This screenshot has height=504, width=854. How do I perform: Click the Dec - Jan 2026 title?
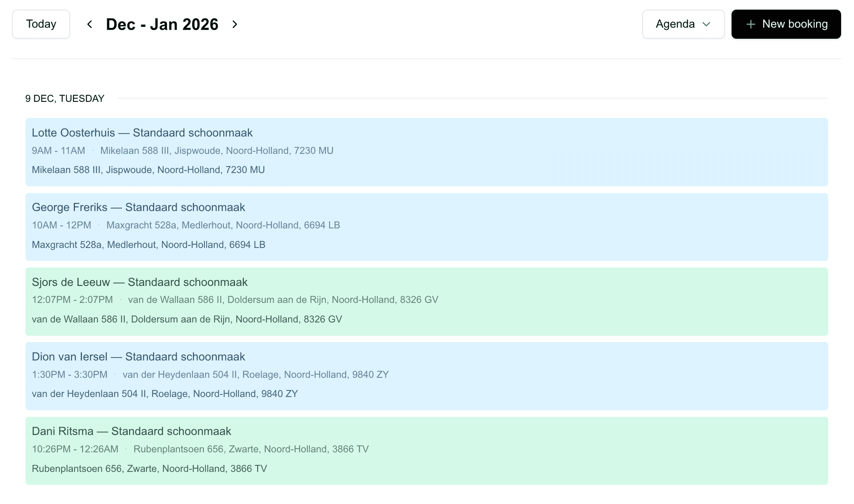pyautogui.click(x=162, y=24)
